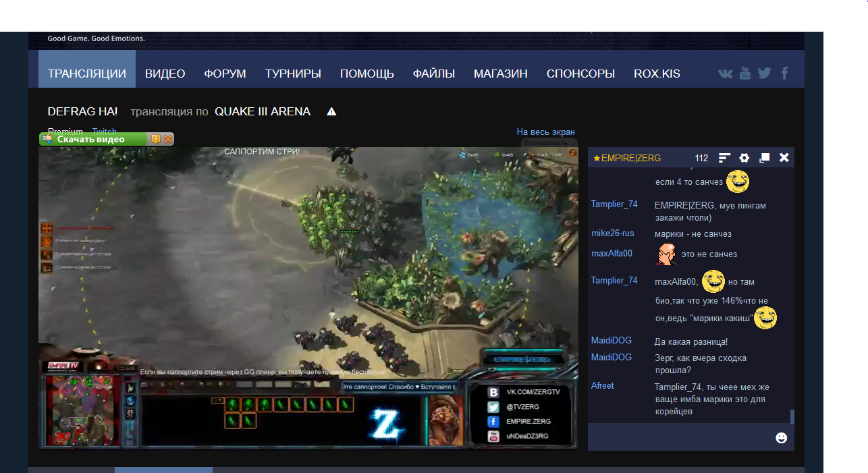Screen dimensions: 868x473
Task: Click the chat scrollbar thumb
Action: click(x=792, y=416)
